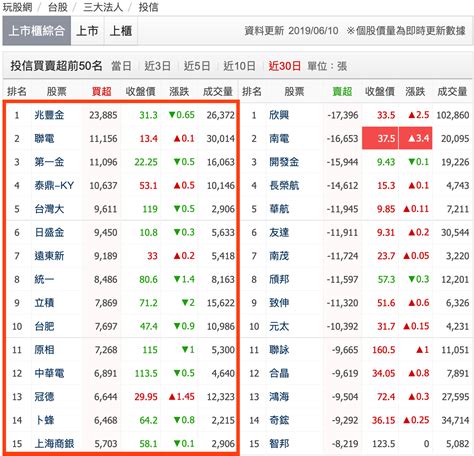This screenshot has width=474, height=456.
Task: Open 中華電 stock link
Action: point(49,373)
